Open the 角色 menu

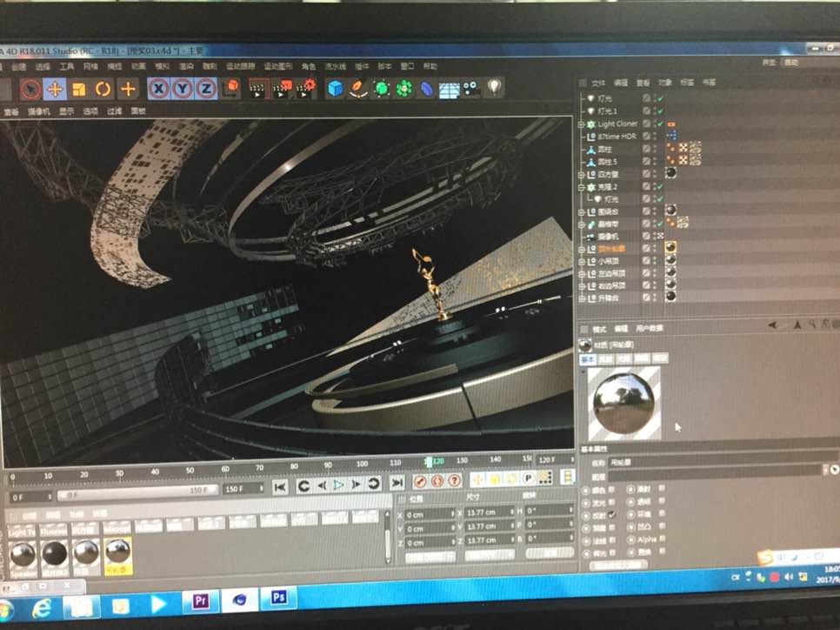(x=308, y=66)
